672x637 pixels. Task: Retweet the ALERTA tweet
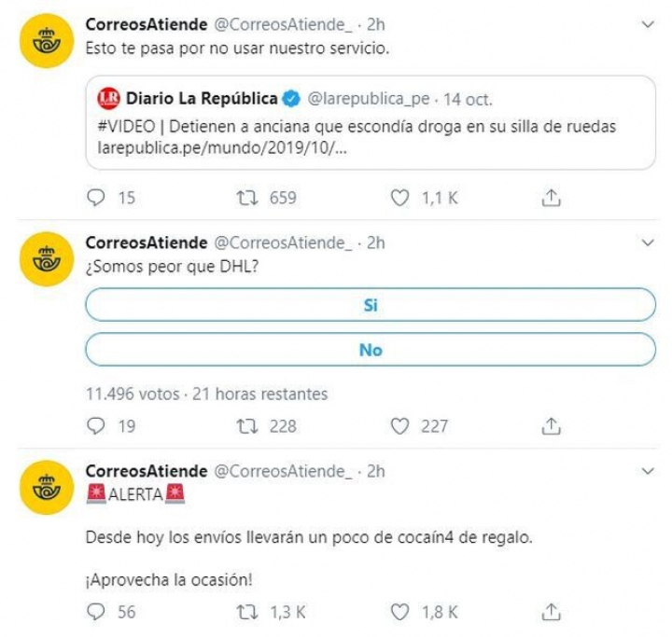pyautogui.click(x=247, y=612)
